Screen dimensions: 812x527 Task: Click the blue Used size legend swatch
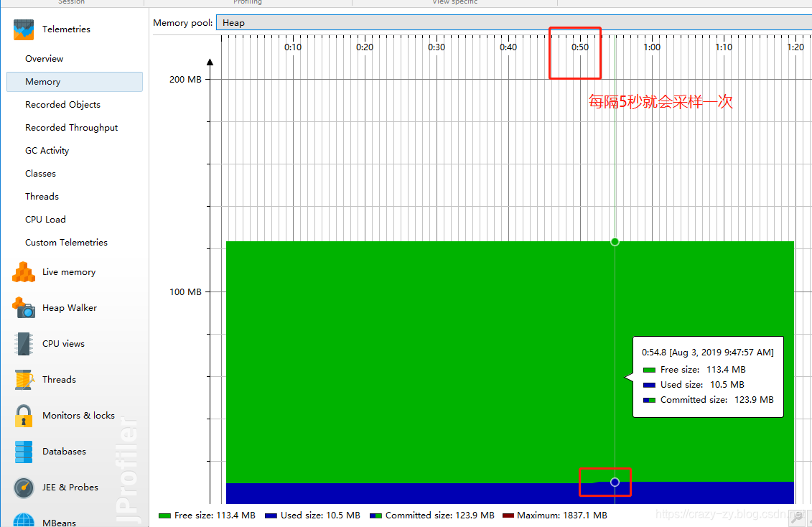pyautogui.click(x=271, y=516)
